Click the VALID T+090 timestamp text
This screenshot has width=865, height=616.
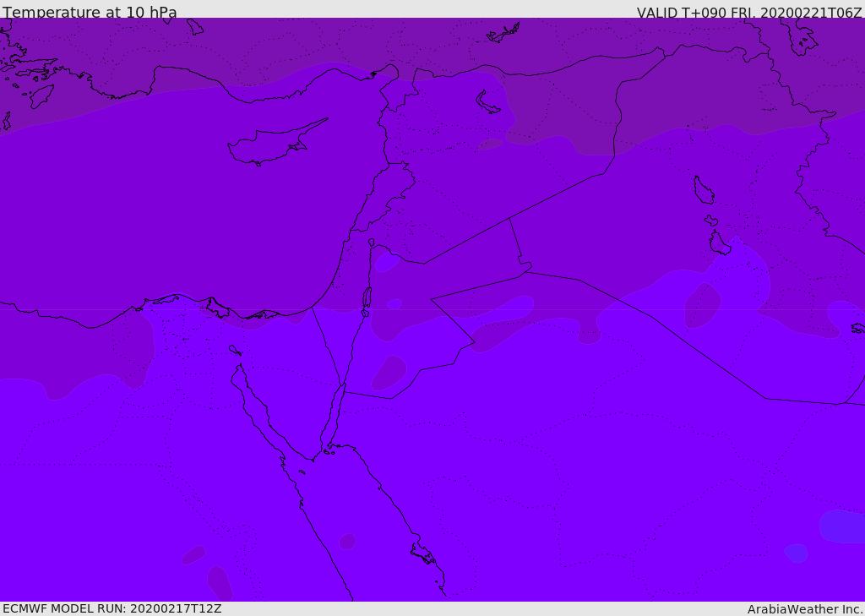749,13
